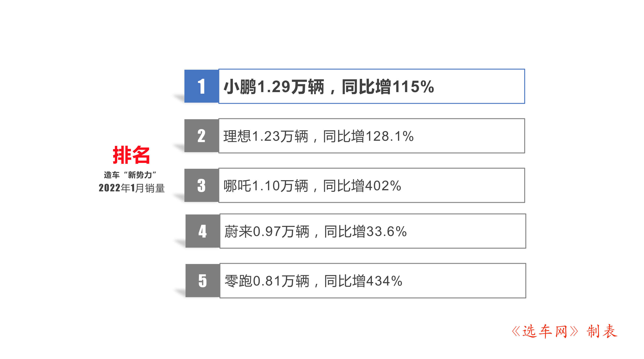Click the gray number 2 badge
The height and width of the screenshot is (359, 644).
pyautogui.click(x=201, y=136)
